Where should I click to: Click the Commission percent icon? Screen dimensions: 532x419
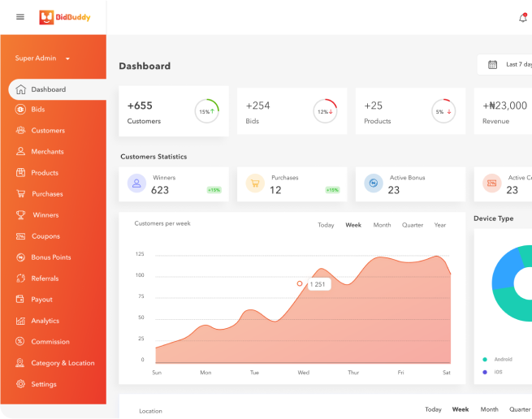click(20, 341)
